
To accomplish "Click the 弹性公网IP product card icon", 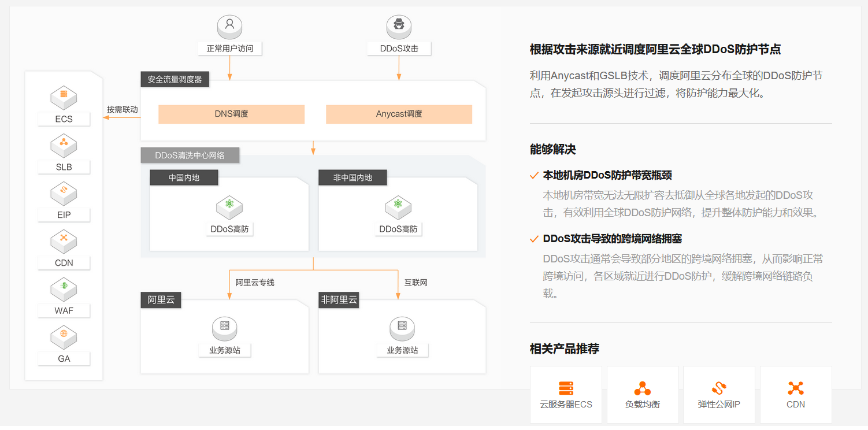I will [719, 388].
